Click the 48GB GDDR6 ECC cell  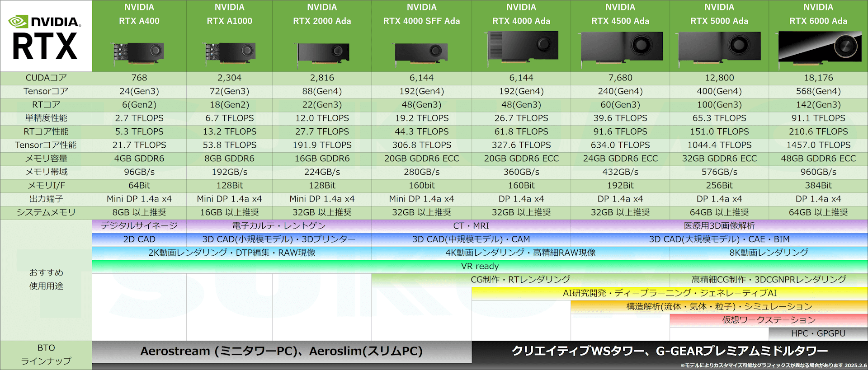818,159
